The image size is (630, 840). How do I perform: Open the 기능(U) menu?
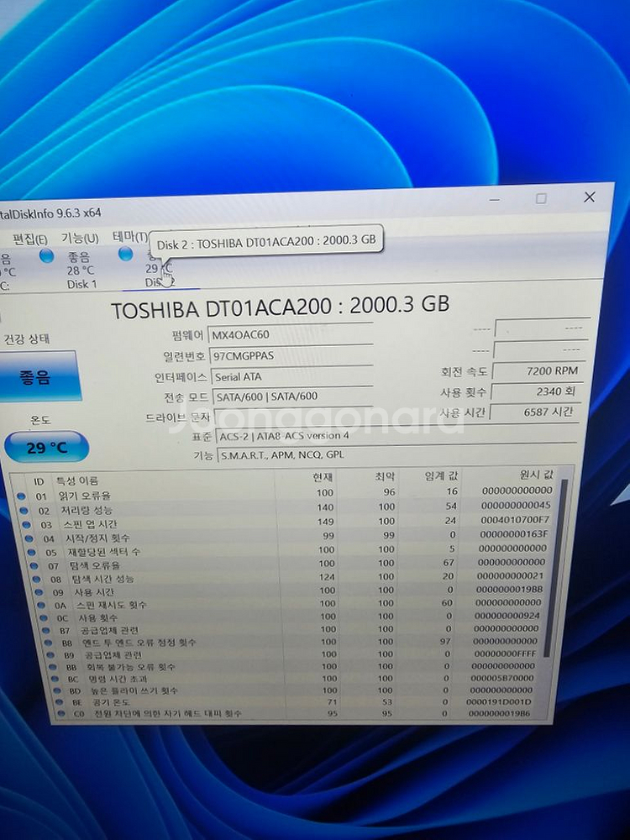click(80, 238)
